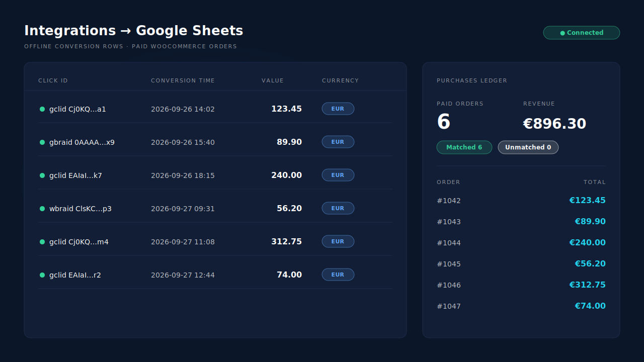This screenshot has width=644, height=362.
Task: Click the value 240.00 in the table
Action: [x=286, y=175]
